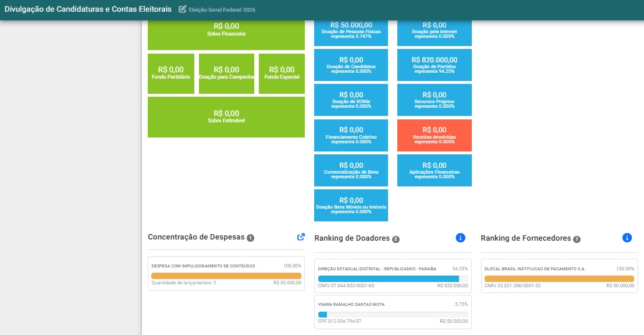Image resolution: width=644 pixels, height=335 pixels.
Task: Click count badge beside Concentração de Despesas
Action: pos(251,238)
